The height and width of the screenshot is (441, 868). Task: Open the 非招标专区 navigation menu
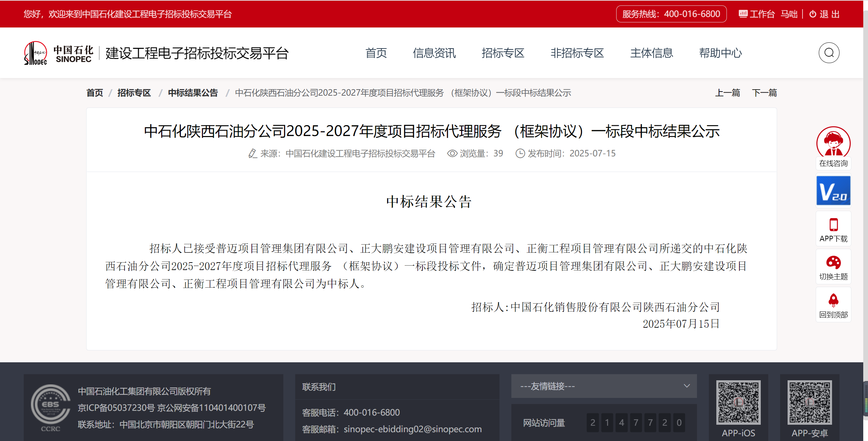coord(577,53)
